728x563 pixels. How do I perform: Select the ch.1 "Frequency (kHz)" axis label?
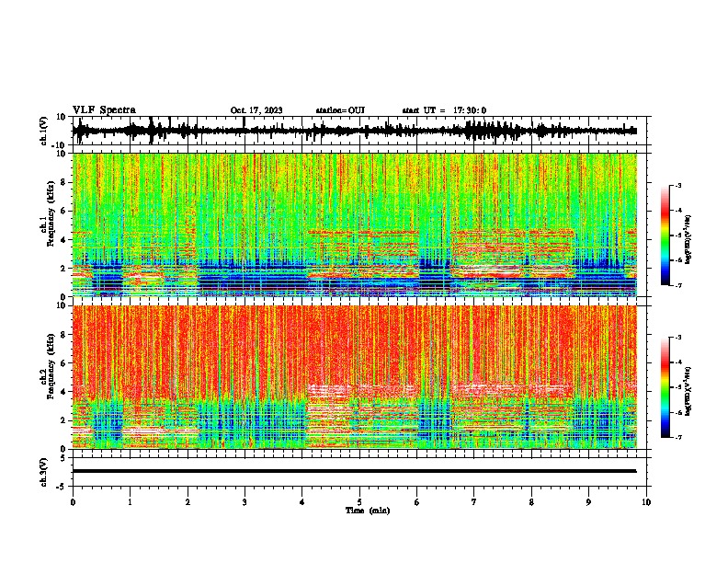pos(51,214)
